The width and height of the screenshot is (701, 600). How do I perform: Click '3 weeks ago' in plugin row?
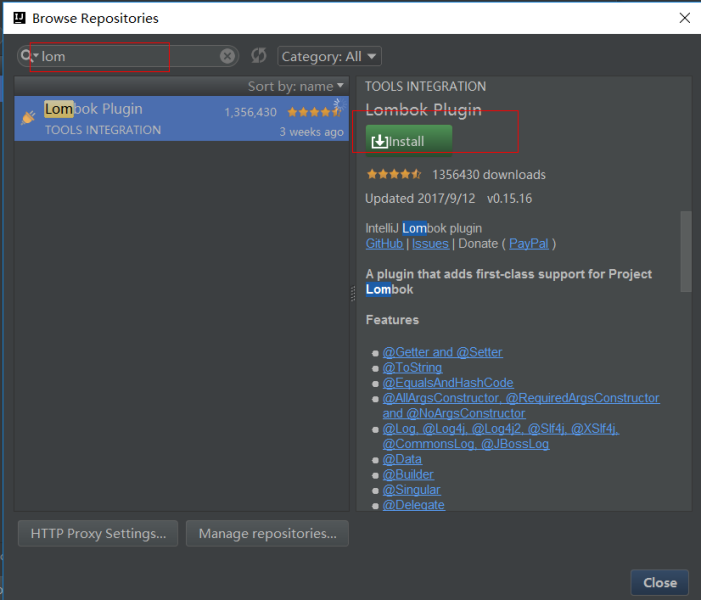coord(312,132)
